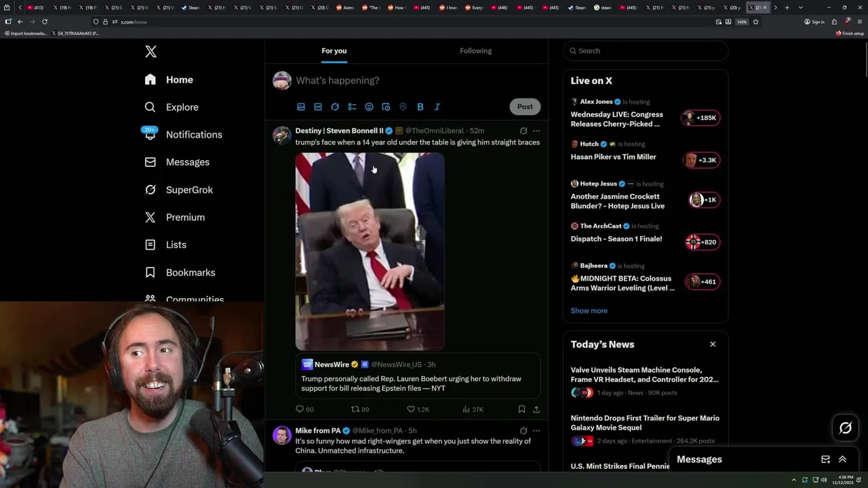Switch to the For you tab
868x488 pixels.
click(334, 51)
